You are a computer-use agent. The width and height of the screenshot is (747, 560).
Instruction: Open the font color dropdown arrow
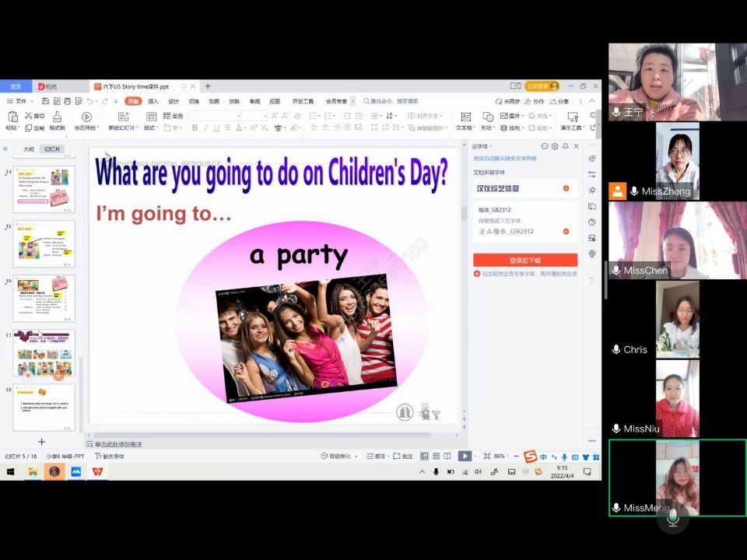[245, 128]
